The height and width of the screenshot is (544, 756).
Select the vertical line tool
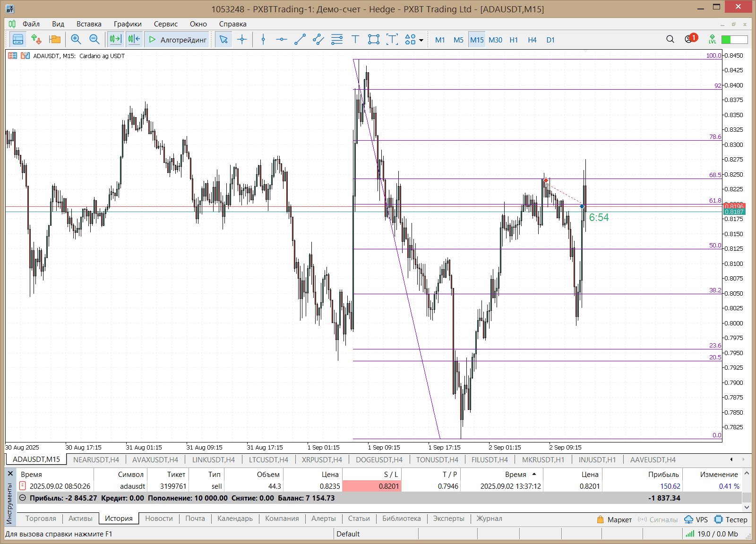pos(263,40)
